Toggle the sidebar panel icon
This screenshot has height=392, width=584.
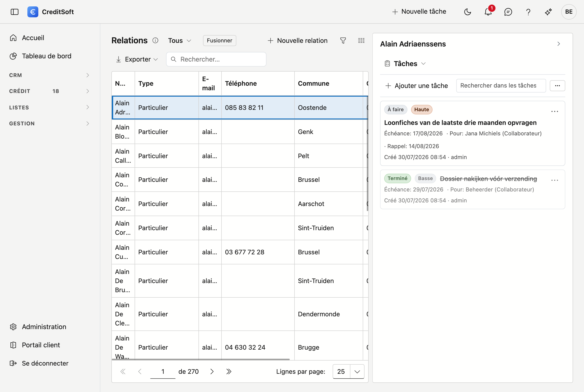point(15,12)
